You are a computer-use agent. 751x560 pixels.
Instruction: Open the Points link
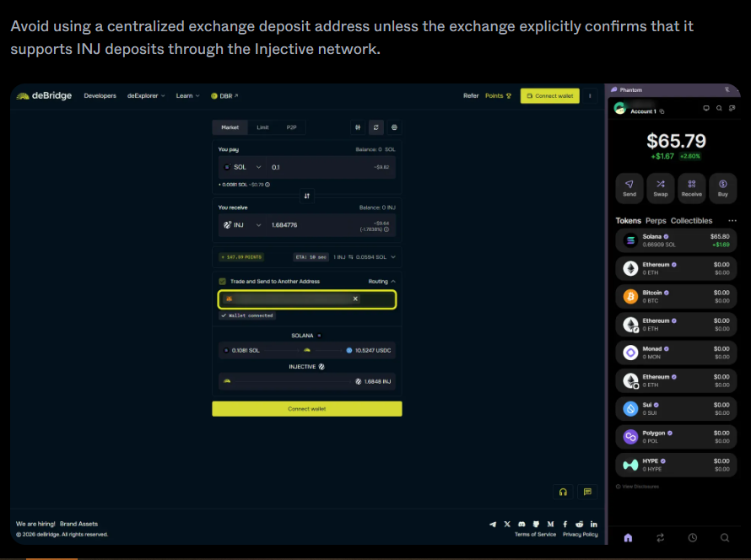(498, 96)
